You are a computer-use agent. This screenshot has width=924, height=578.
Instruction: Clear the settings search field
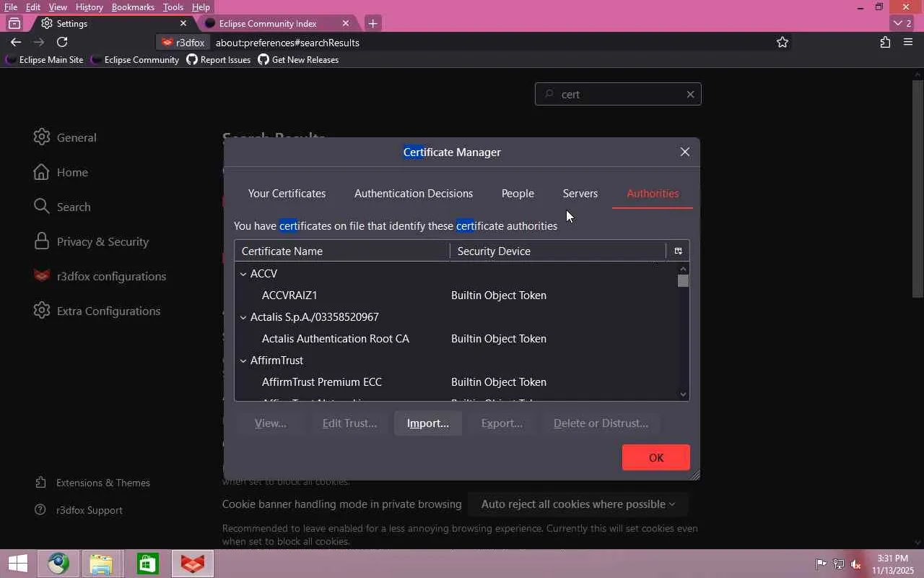pos(690,94)
